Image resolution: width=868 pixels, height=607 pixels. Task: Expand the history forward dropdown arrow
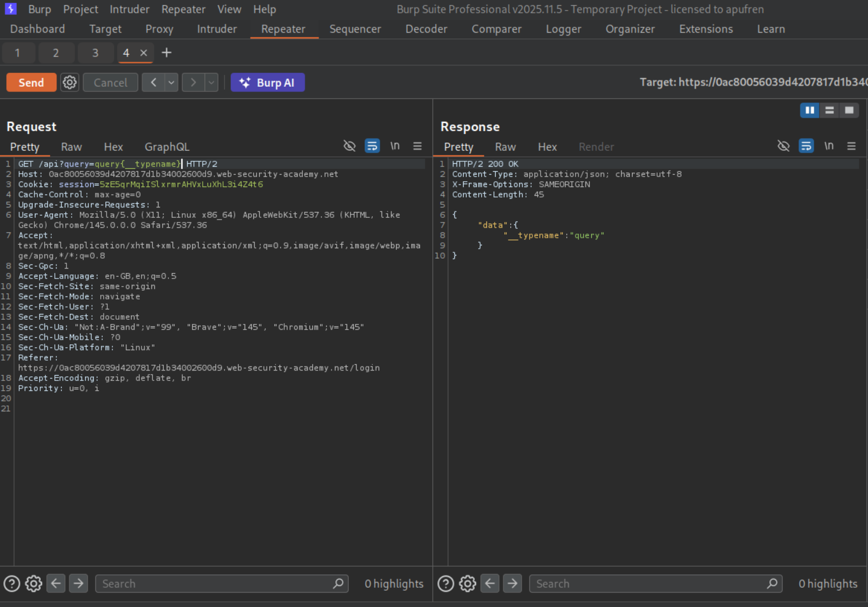click(x=211, y=83)
